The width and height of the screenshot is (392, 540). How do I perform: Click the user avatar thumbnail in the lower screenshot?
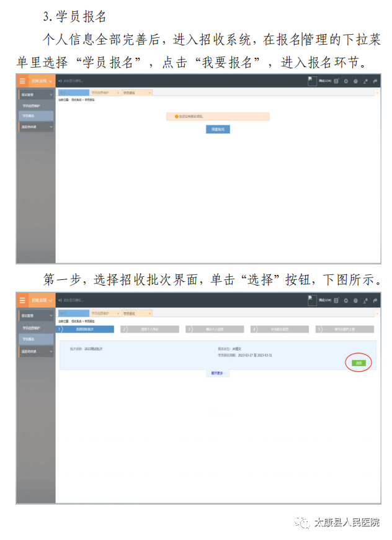tap(312, 300)
